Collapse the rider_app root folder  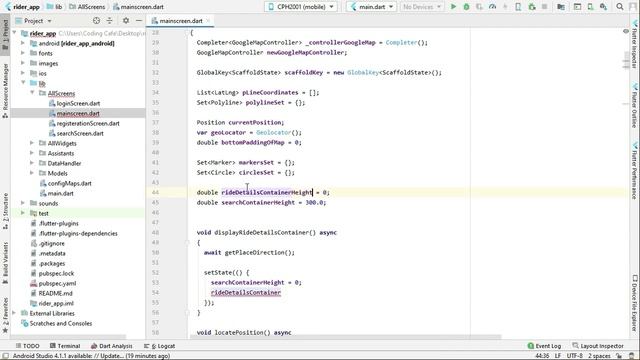point(15,33)
